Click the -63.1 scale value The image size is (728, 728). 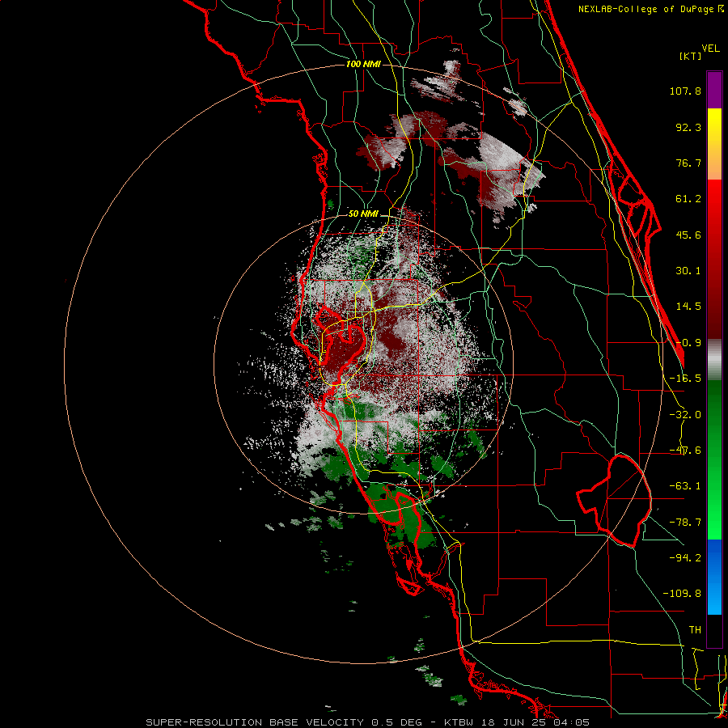pos(685,486)
